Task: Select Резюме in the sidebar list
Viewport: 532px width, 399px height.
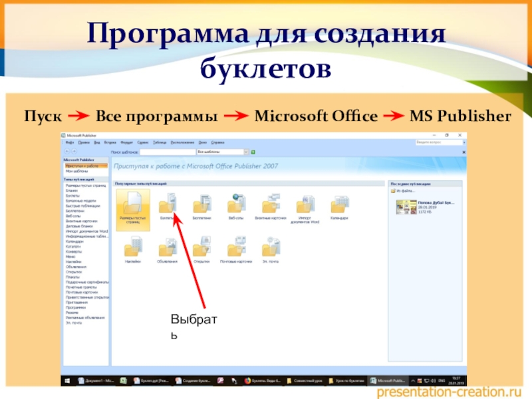Action: pyautogui.click(x=72, y=313)
